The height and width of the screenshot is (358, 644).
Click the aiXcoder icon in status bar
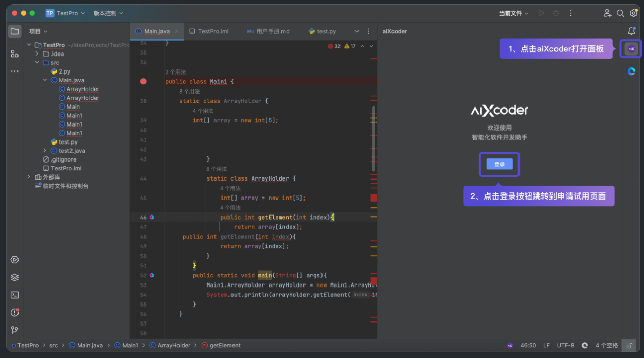point(510,345)
